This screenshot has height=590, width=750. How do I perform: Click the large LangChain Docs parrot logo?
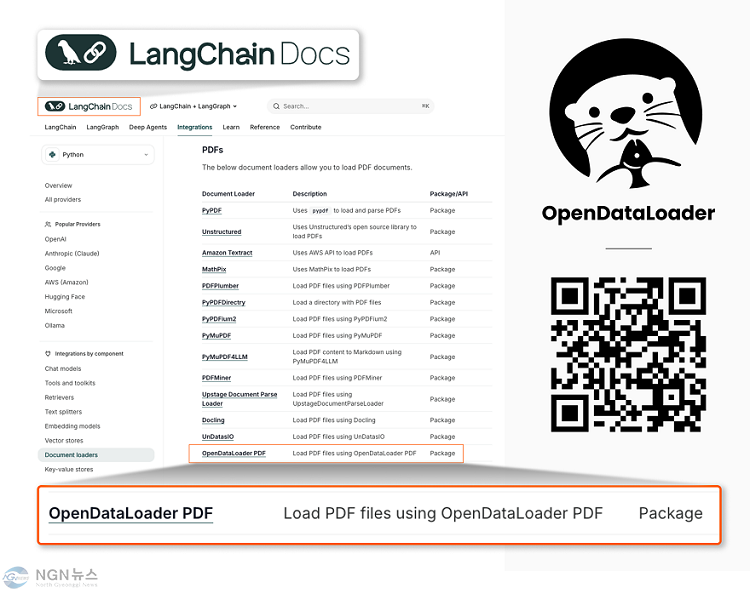[80, 52]
